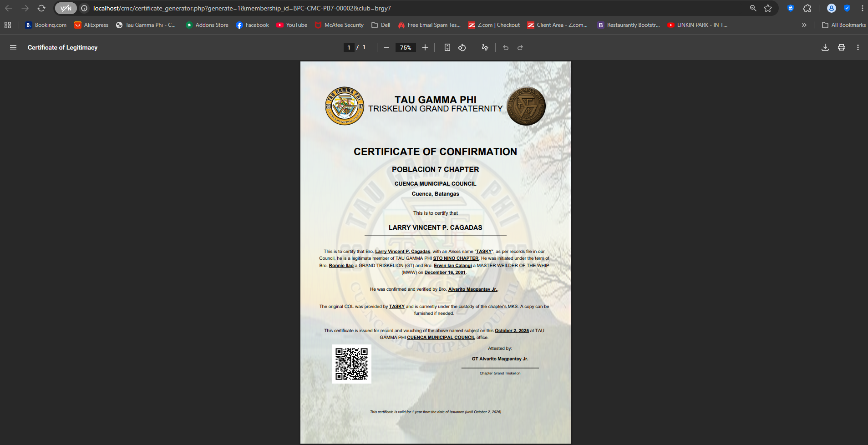Open the Dell bookmarks folder
868x445 pixels.
[x=381, y=25]
